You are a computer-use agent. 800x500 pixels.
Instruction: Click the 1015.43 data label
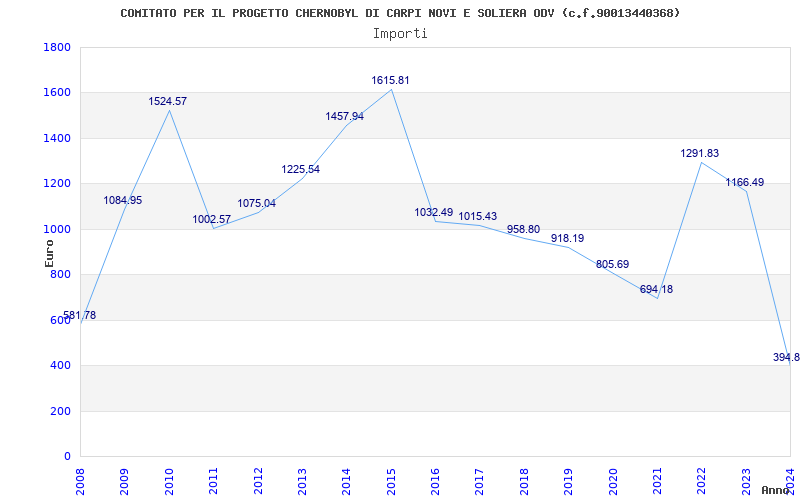click(x=478, y=216)
